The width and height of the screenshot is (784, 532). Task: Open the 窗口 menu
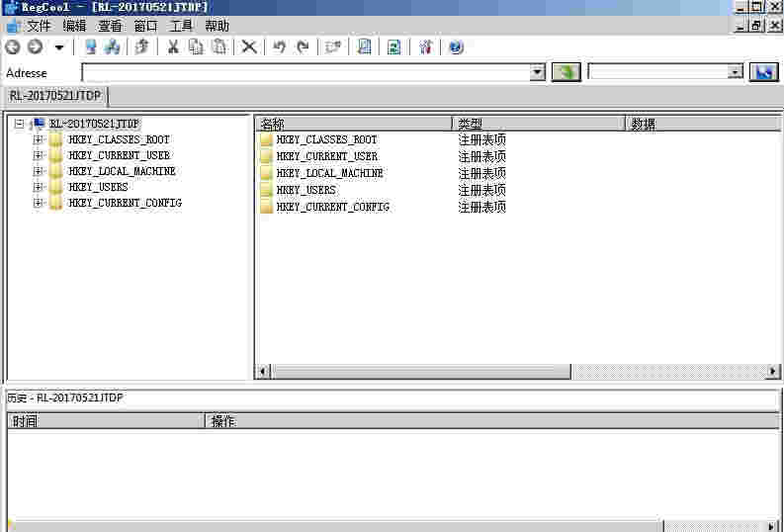[x=145, y=26]
